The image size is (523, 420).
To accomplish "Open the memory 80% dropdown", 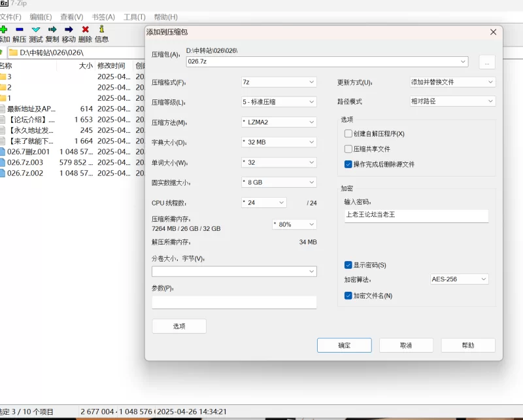I will [x=294, y=224].
